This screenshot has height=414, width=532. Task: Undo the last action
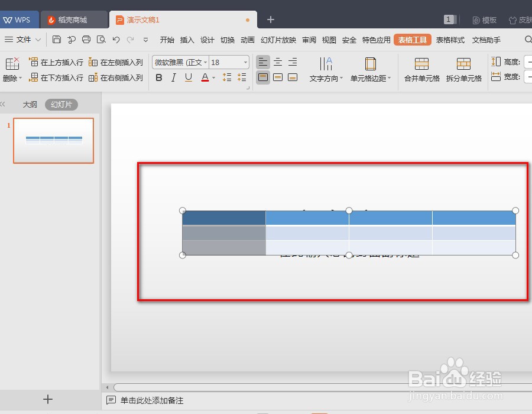click(116, 40)
